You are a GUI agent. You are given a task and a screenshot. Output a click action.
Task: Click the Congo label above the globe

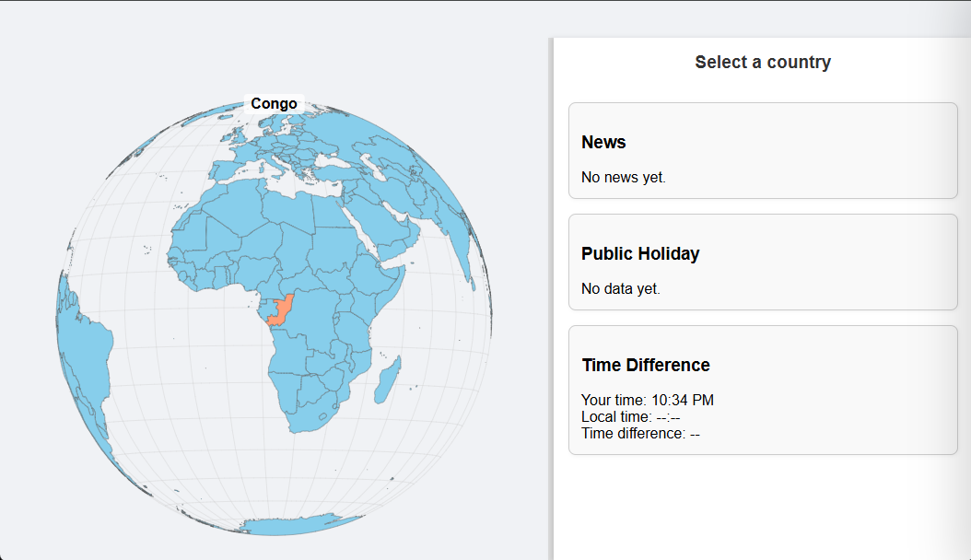tap(274, 103)
